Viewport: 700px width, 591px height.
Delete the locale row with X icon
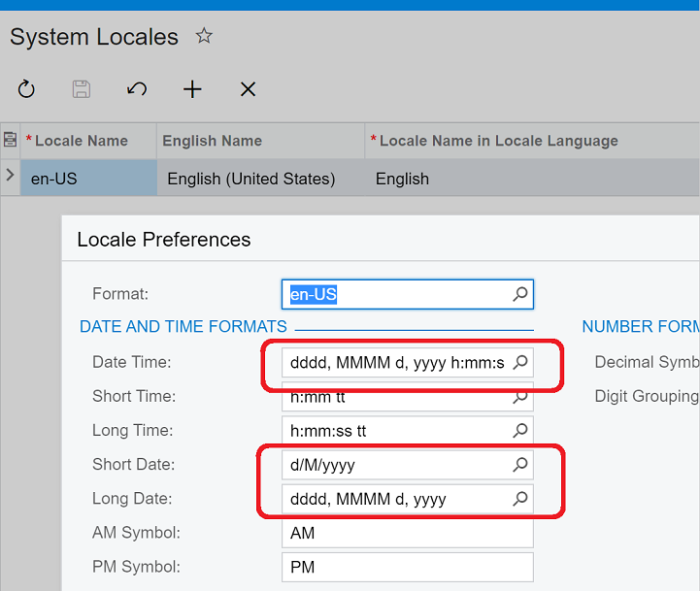click(248, 89)
